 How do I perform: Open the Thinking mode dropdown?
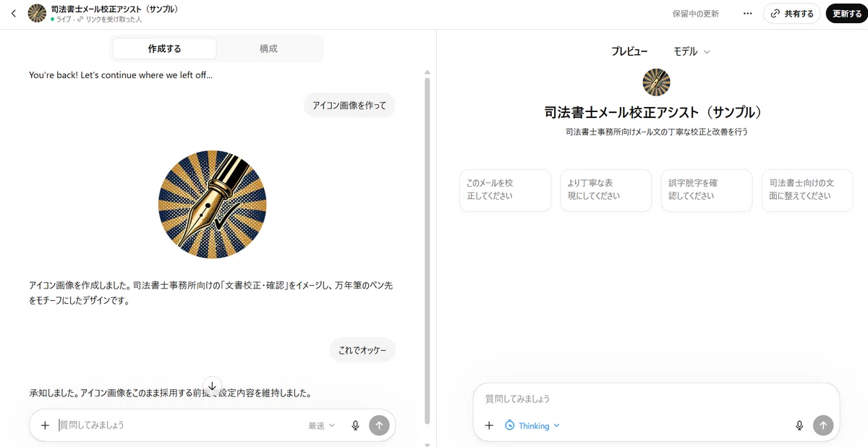click(532, 425)
